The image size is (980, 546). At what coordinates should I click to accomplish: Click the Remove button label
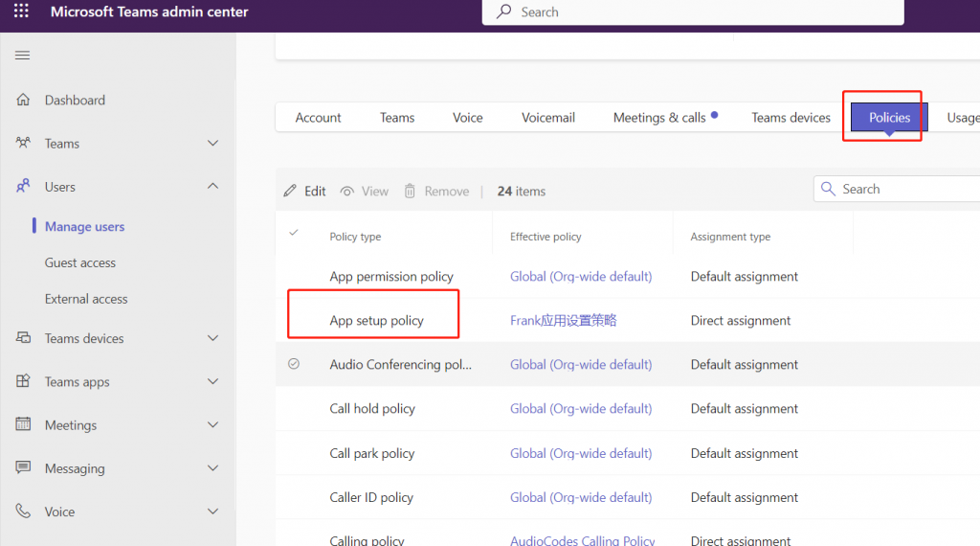tap(447, 192)
